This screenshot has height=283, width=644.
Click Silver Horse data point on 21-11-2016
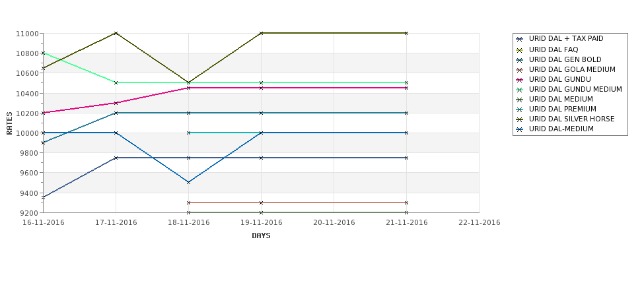[406, 33]
